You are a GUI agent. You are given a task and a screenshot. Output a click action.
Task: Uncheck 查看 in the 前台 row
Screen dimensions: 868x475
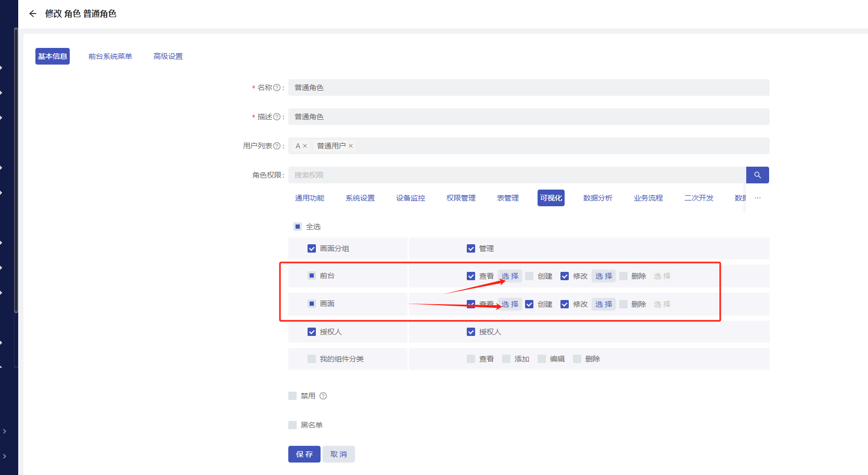click(471, 276)
